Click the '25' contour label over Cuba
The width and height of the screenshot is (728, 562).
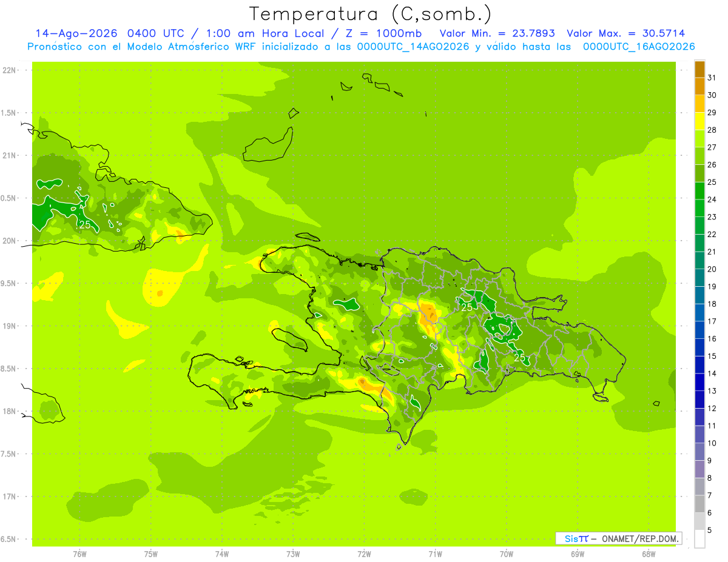pyautogui.click(x=85, y=225)
